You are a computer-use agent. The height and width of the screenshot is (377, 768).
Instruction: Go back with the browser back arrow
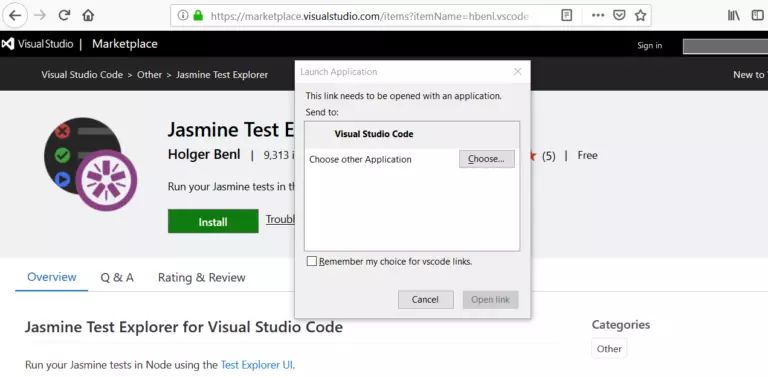pos(15,15)
